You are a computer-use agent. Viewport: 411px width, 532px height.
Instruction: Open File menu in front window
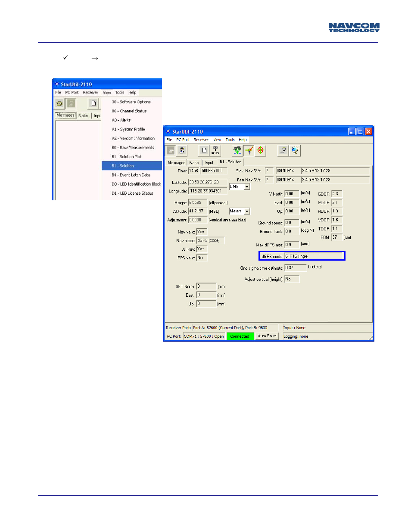[x=169, y=140]
